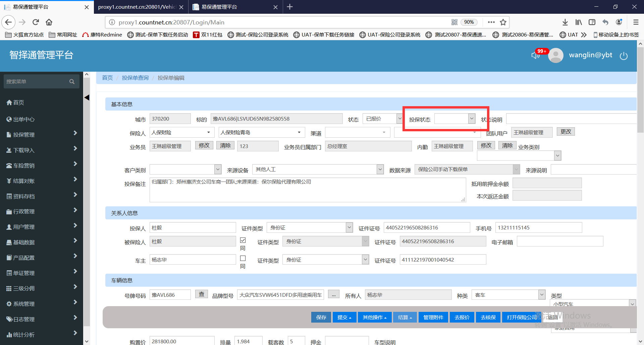Expand 投保管理 in sidebar menu
This screenshot has width=644, height=345.
click(42, 135)
